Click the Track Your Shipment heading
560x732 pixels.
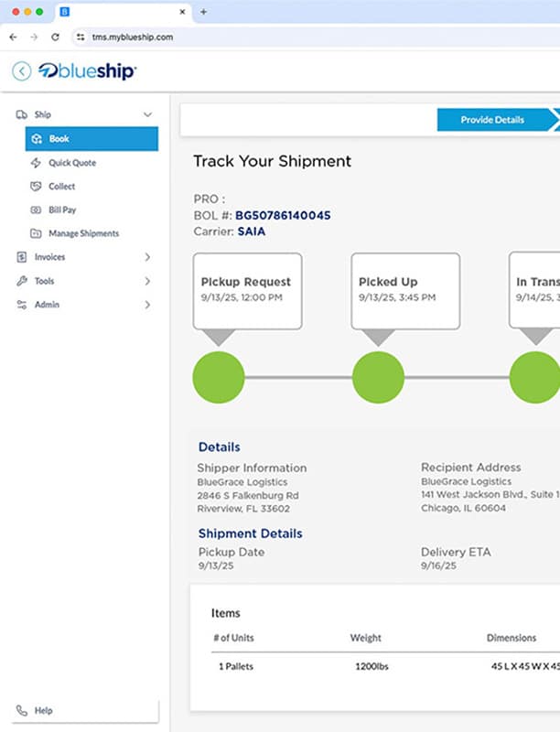[x=272, y=161]
